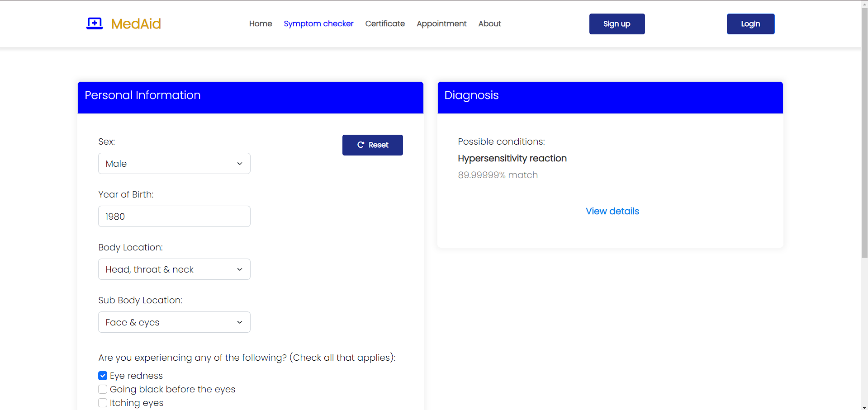Check Going black before the eyes
Screen dimensions: 868x410
click(x=103, y=389)
